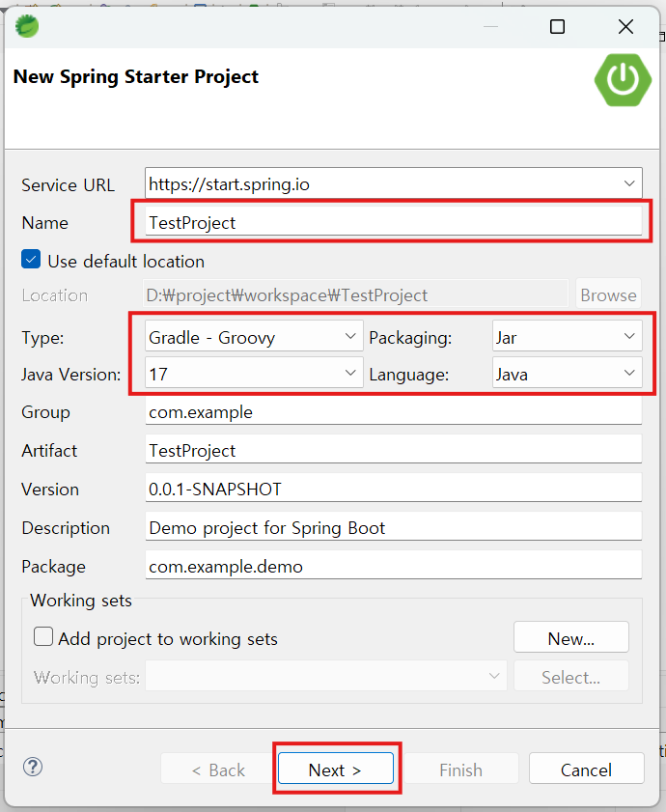Click the Browse location button
Image resolution: width=666 pixels, height=812 pixels.
[608, 294]
